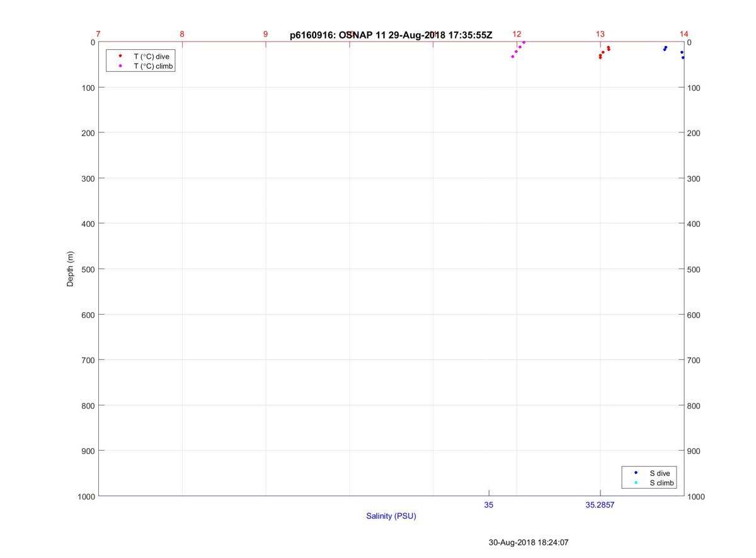Click right depth tick label 1000
Screen dimensions: 756x558
pos(696,497)
